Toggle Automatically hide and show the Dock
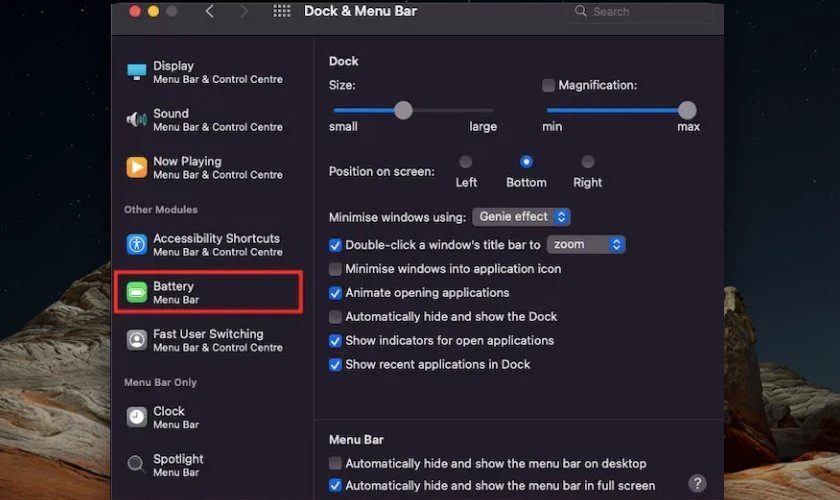Viewport: 840px width, 500px height. (336, 317)
